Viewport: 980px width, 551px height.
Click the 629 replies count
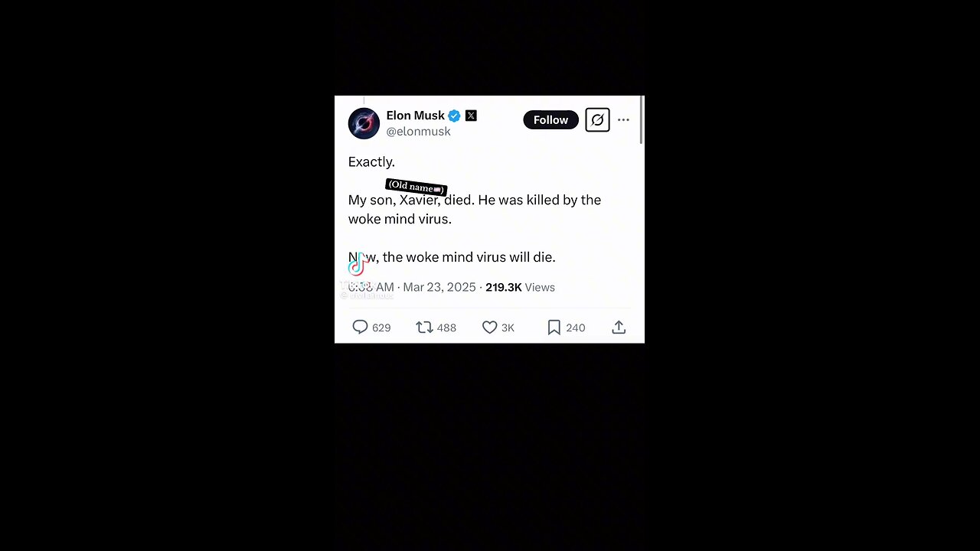[x=381, y=328]
